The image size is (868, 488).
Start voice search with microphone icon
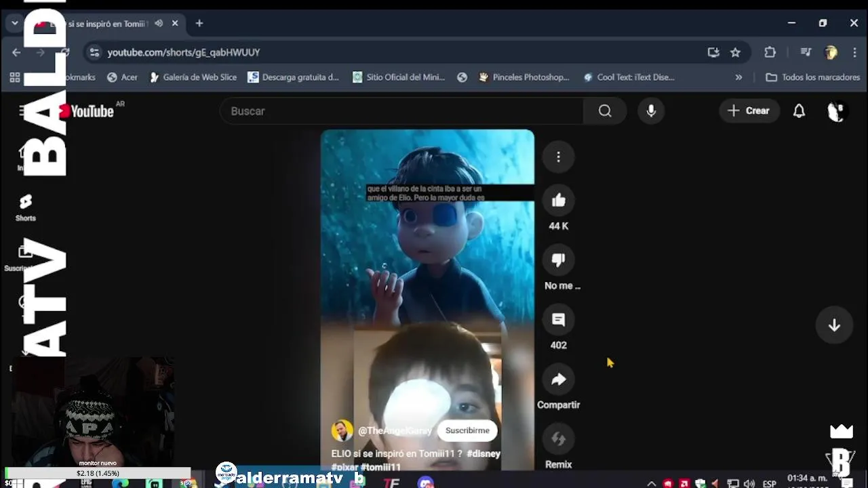point(651,111)
